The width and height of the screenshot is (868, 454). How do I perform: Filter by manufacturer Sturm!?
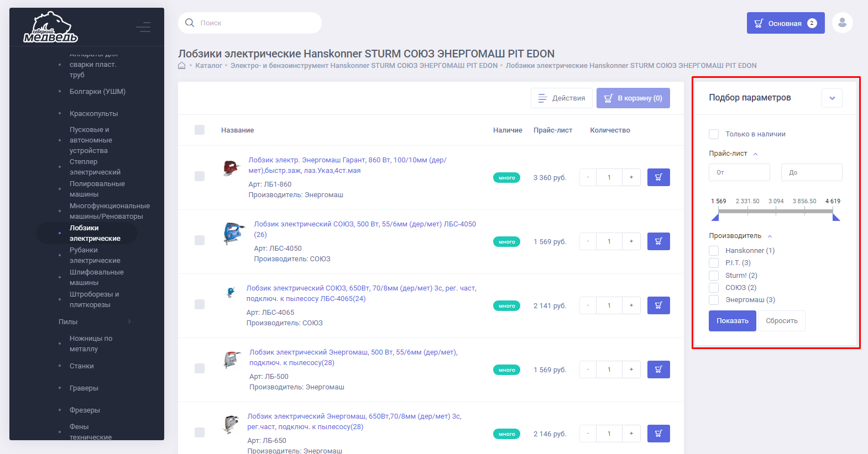click(x=714, y=276)
